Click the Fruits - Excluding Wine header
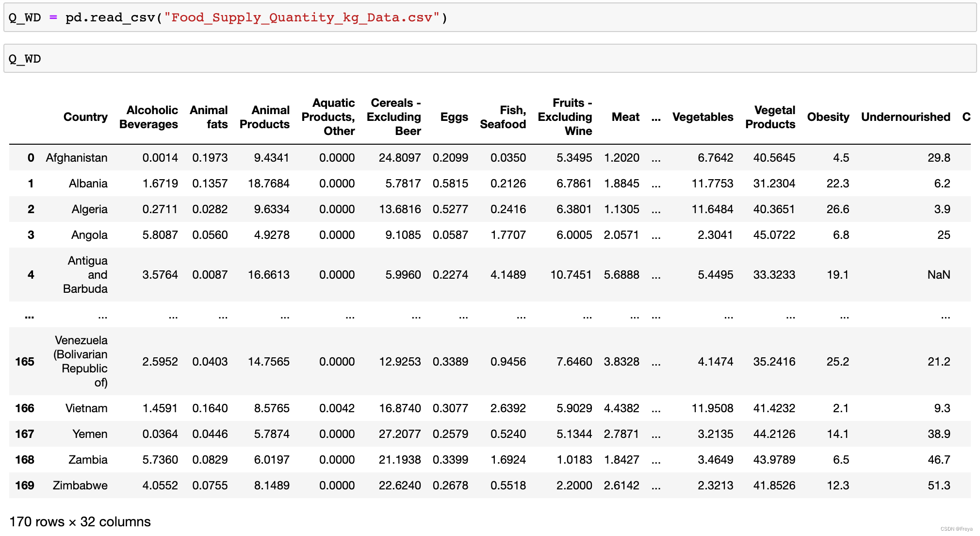 click(565, 117)
